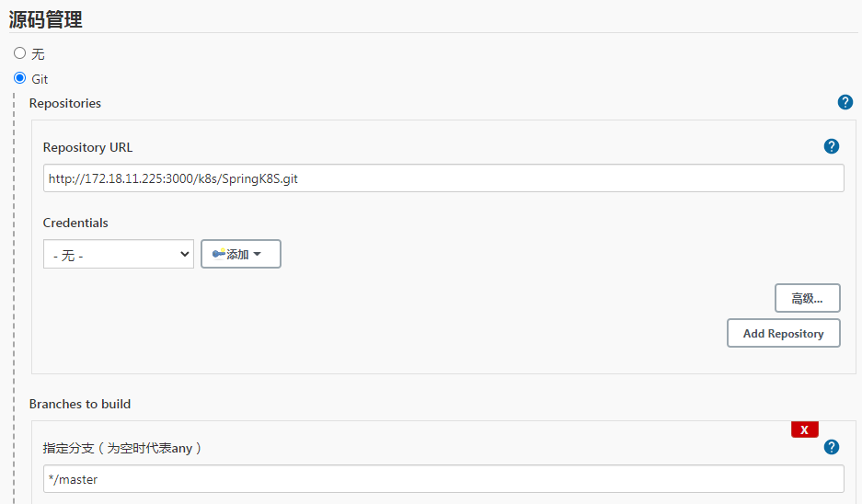Image resolution: width=862 pixels, height=504 pixels.
Task: Click the */master branch input field
Action: pos(443,479)
